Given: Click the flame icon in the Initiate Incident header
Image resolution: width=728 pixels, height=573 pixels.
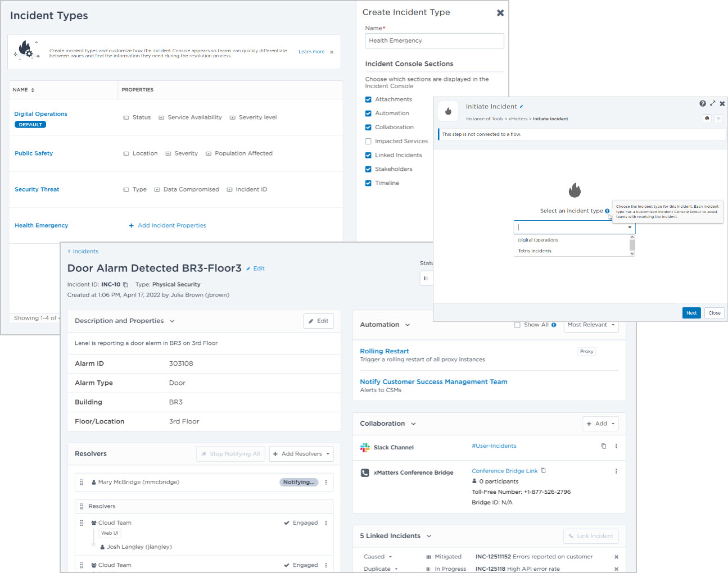Looking at the screenshot, I should pyautogui.click(x=448, y=111).
